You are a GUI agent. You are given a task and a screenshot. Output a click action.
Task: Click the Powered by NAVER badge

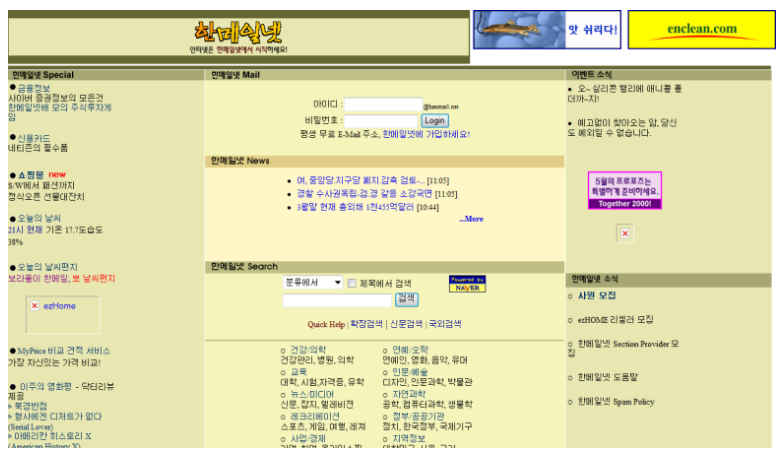(467, 284)
